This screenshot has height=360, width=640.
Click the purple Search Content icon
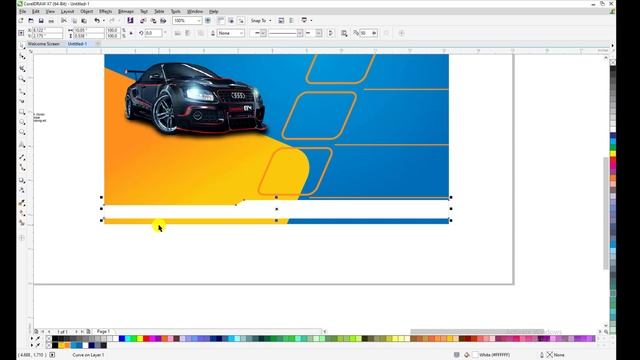(130, 20)
